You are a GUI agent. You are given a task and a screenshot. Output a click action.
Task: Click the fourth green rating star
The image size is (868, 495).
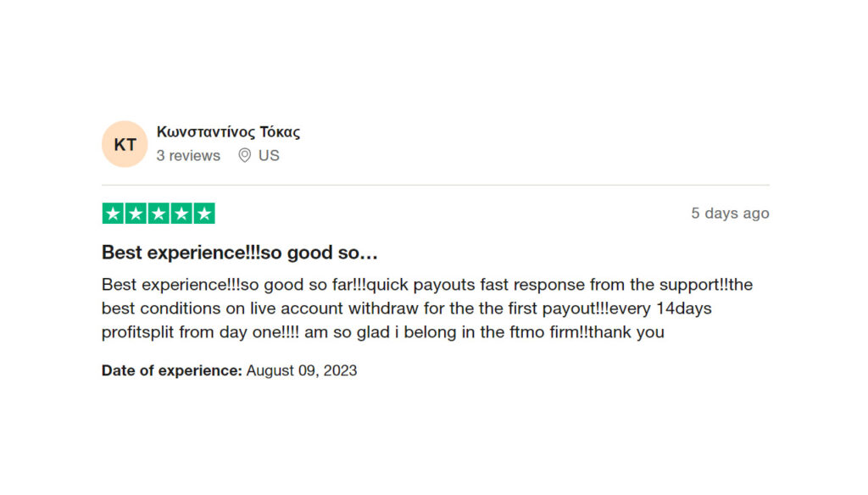click(181, 214)
